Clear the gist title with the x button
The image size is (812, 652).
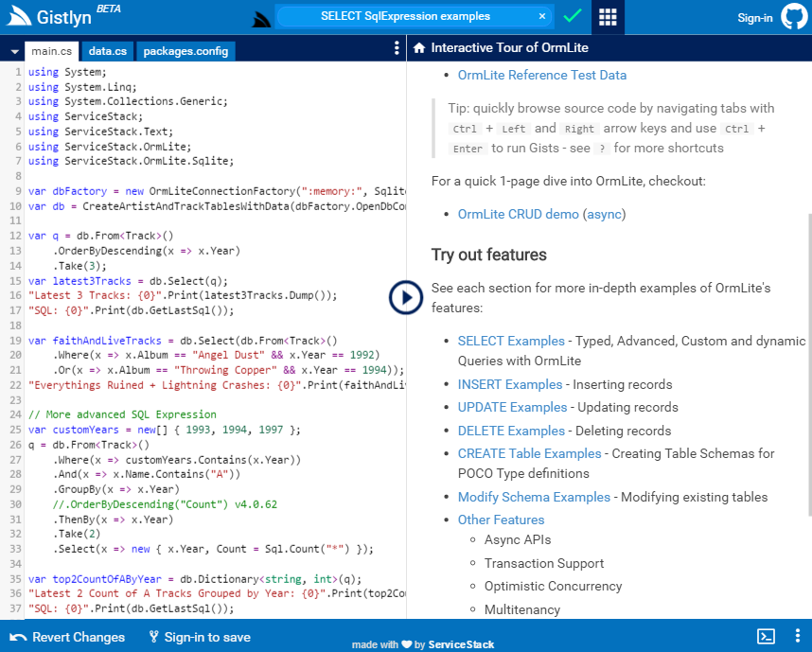pos(542,16)
